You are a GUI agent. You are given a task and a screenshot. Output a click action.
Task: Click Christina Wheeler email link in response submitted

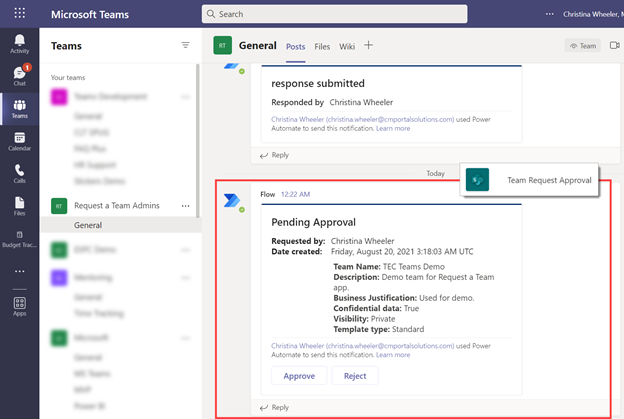pos(363,119)
